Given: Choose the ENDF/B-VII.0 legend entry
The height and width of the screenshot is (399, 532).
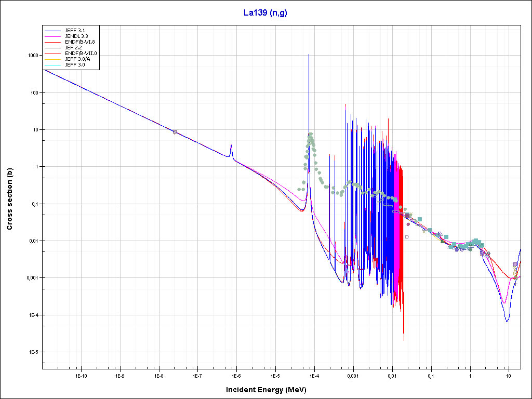Looking at the screenshot, I should [81, 53].
